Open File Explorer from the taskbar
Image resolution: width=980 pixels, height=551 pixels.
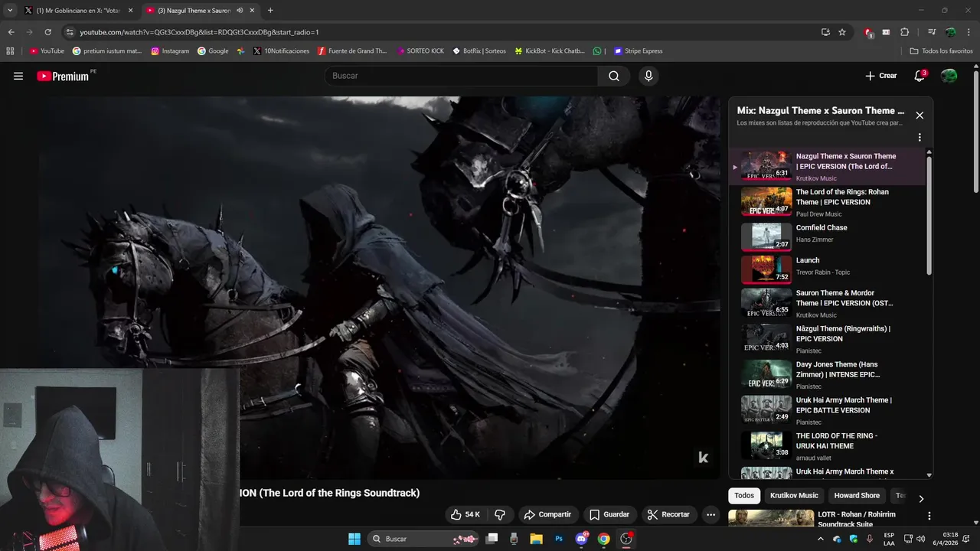[536, 539]
